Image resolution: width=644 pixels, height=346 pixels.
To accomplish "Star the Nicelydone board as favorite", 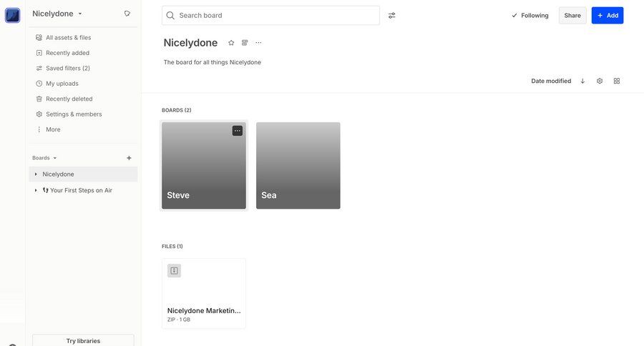I will (231, 43).
